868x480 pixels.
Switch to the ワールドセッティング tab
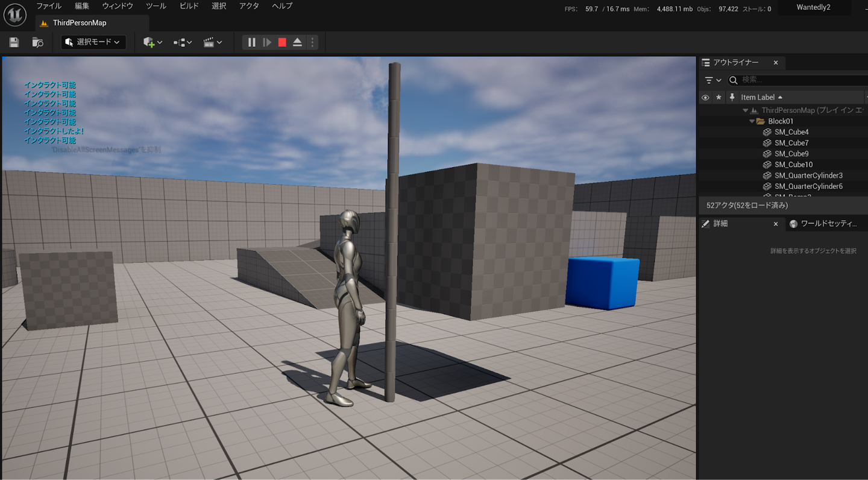pos(823,224)
